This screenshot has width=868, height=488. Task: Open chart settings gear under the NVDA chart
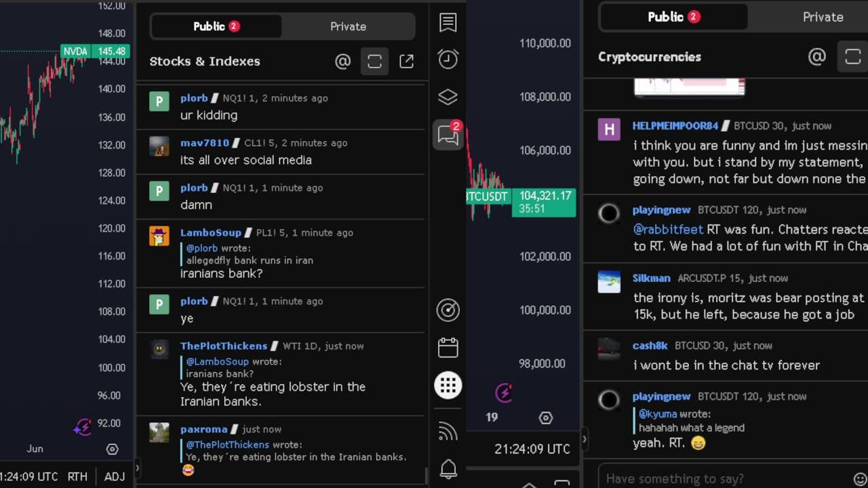click(113, 449)
